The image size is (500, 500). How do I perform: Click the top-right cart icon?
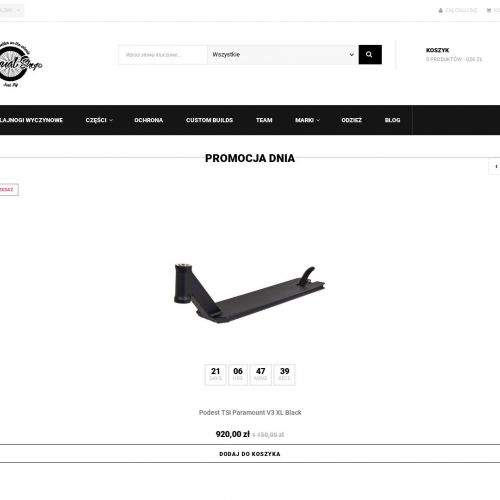click(x=489, y=11)
